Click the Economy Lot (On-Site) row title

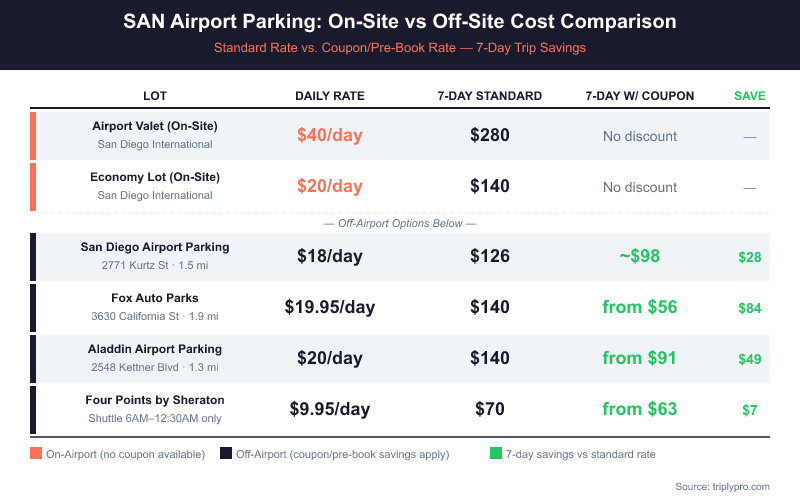[155, 177]
